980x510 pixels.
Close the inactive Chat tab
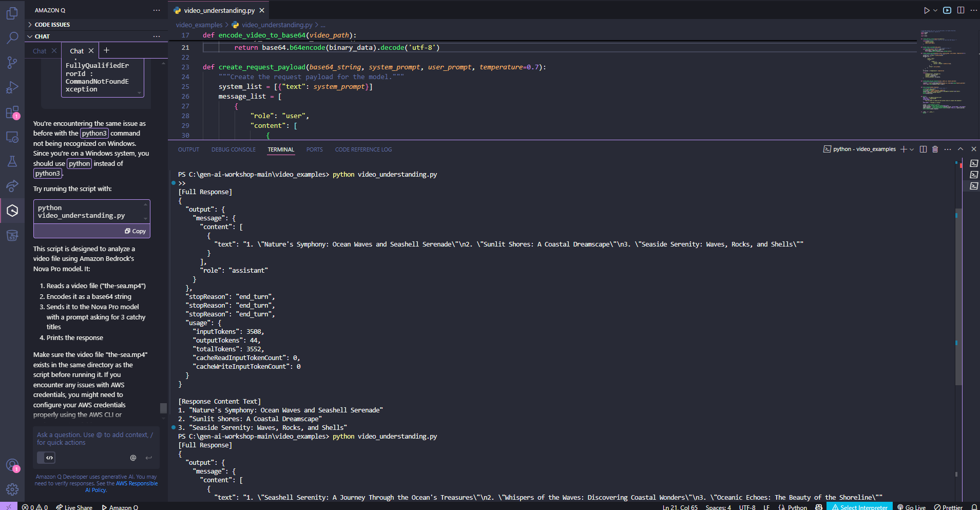point(54,50)
